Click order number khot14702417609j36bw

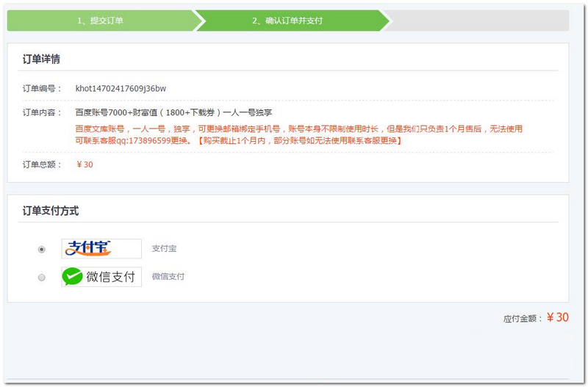(121, 88)
